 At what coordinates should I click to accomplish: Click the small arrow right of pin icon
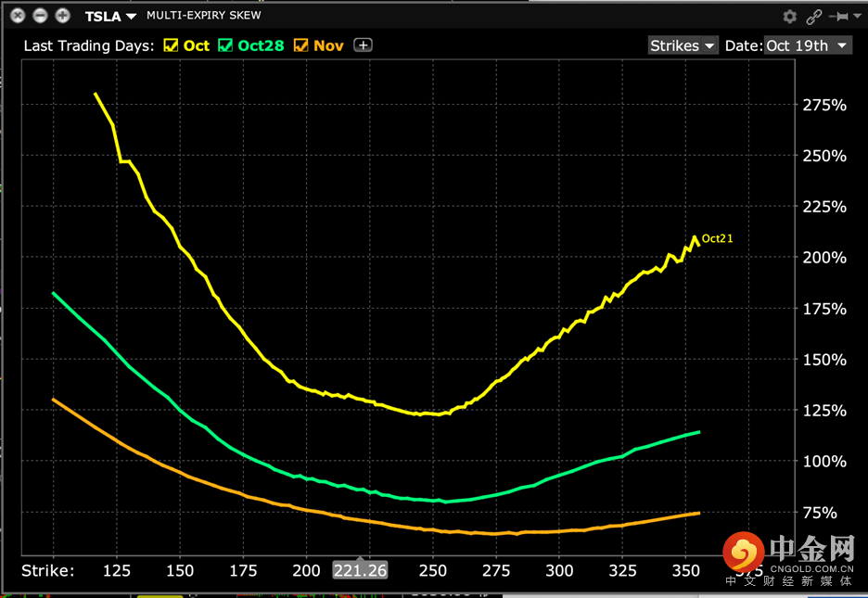tap(858, 17)
